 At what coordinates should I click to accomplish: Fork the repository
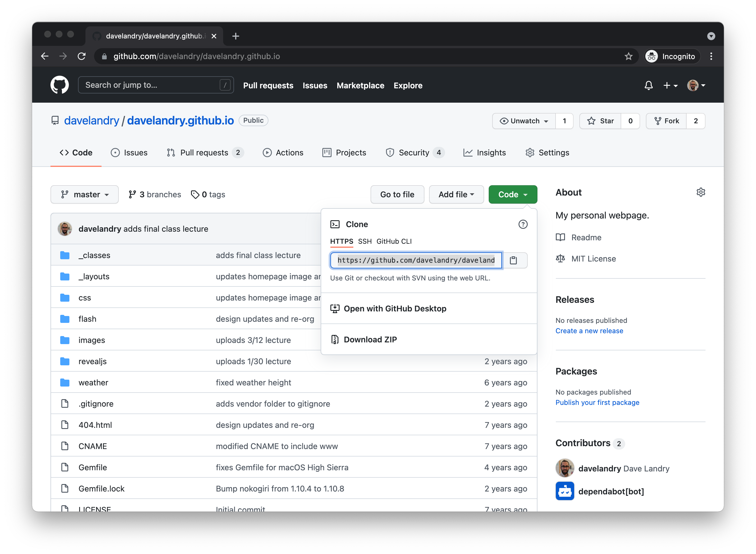click(x=666, y=121)
